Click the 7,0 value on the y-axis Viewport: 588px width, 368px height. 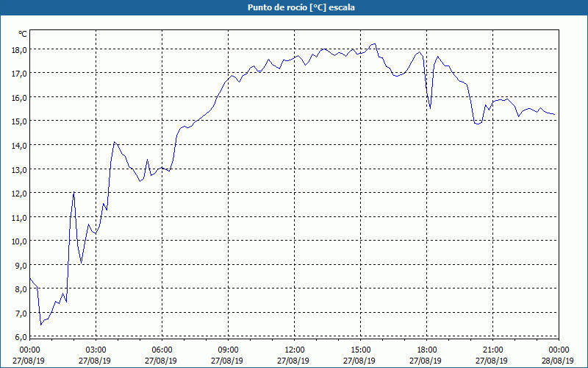pos(21,314)
